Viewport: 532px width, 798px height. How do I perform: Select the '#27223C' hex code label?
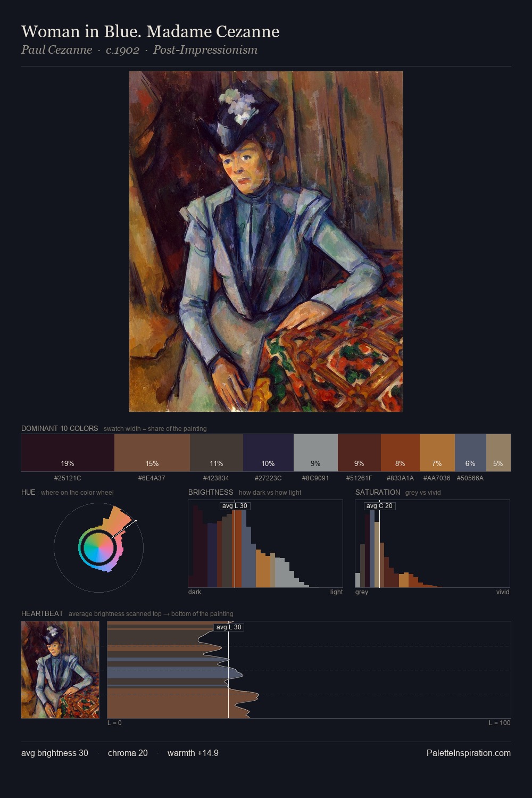click(268, 478)
